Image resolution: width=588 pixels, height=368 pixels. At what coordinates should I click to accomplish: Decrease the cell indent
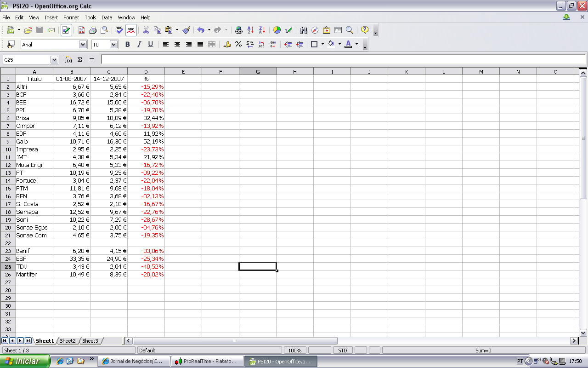click(x=288, y=45)
